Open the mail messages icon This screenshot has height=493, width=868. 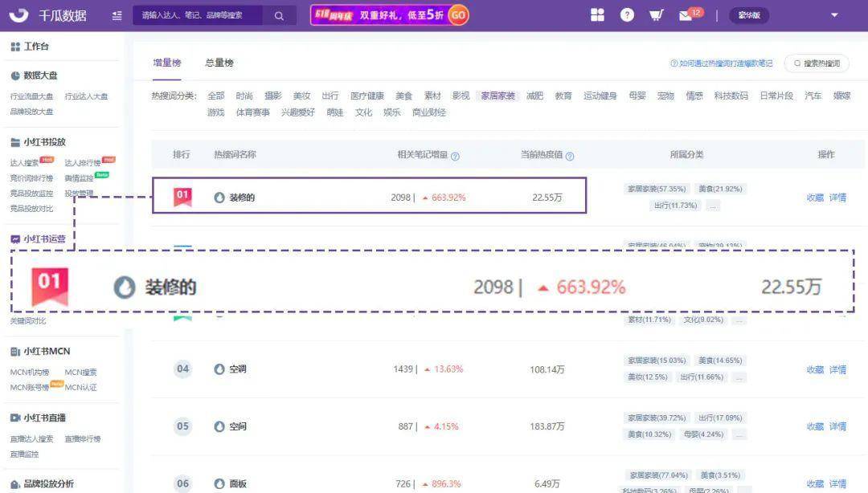[686, 15]
